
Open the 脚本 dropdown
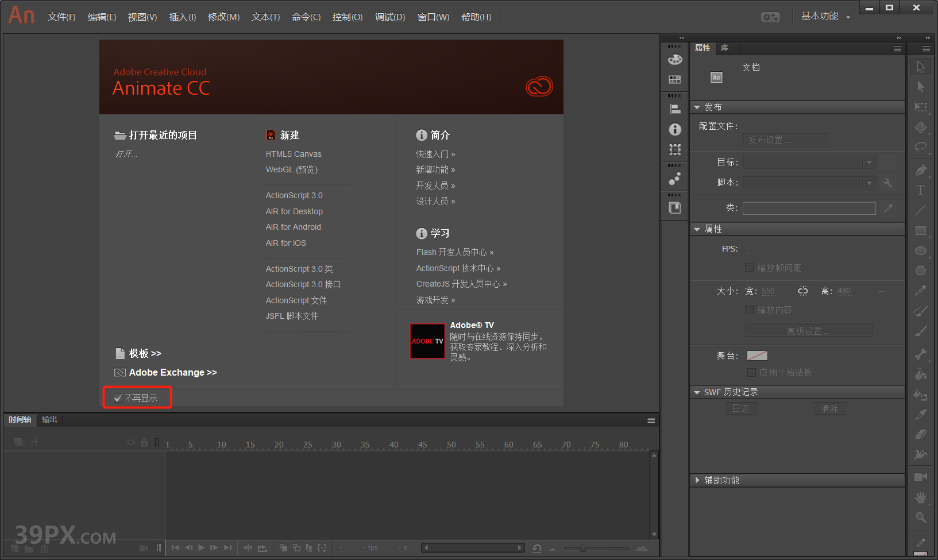tap(809, 183)
